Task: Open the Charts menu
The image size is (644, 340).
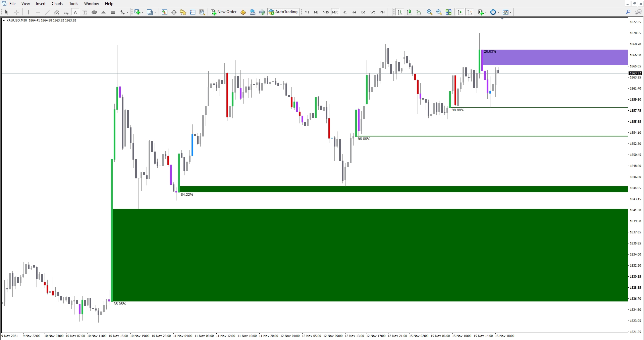Action: 57,4
